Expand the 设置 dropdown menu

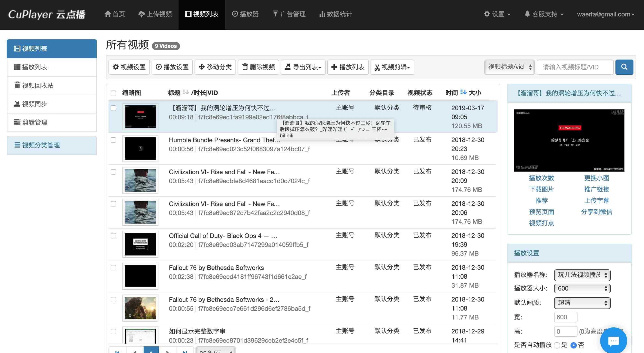click(x=497, y=14)
